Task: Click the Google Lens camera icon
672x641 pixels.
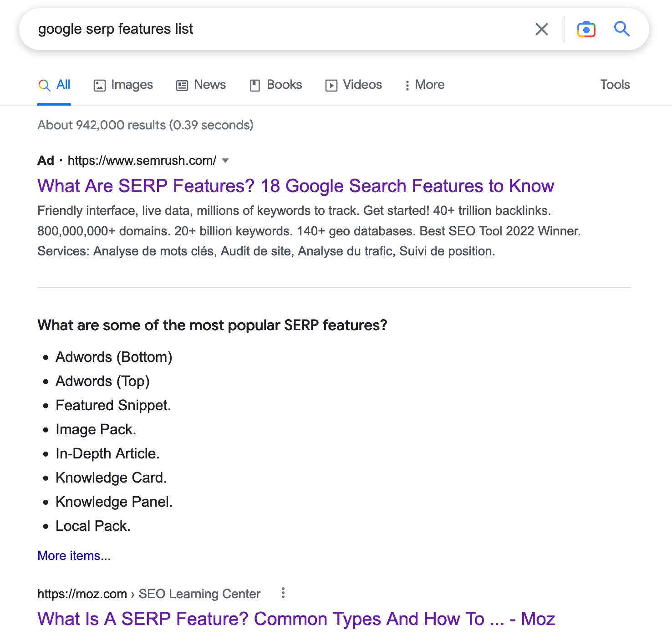Action: click(586, 29)
